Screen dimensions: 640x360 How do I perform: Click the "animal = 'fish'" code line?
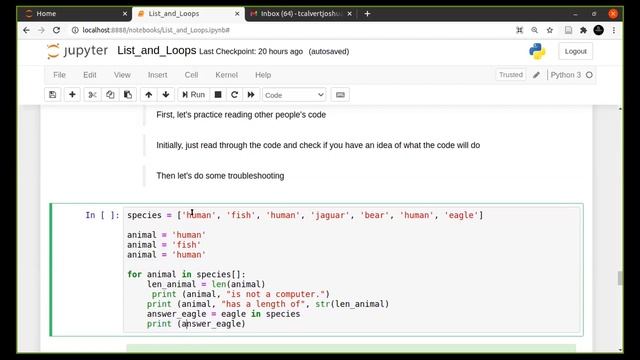(164, 245)
